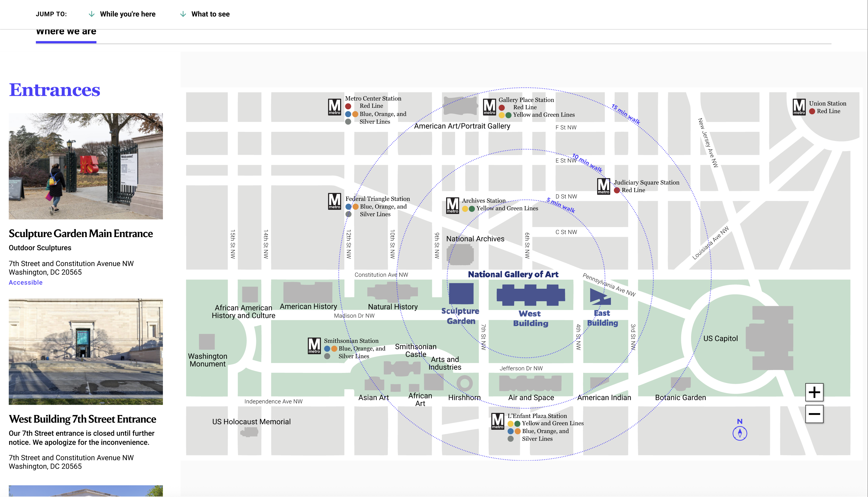Click the 5 min walk label
This screenshot has width=868, height=497.
tap(561, 205)
